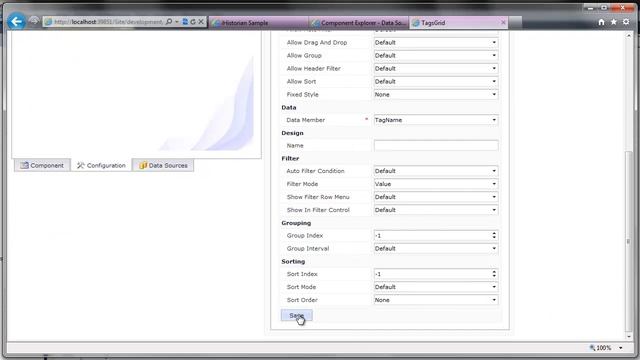Stop loading with the X icon
This screenshot has width=640, height=360.
201,22
